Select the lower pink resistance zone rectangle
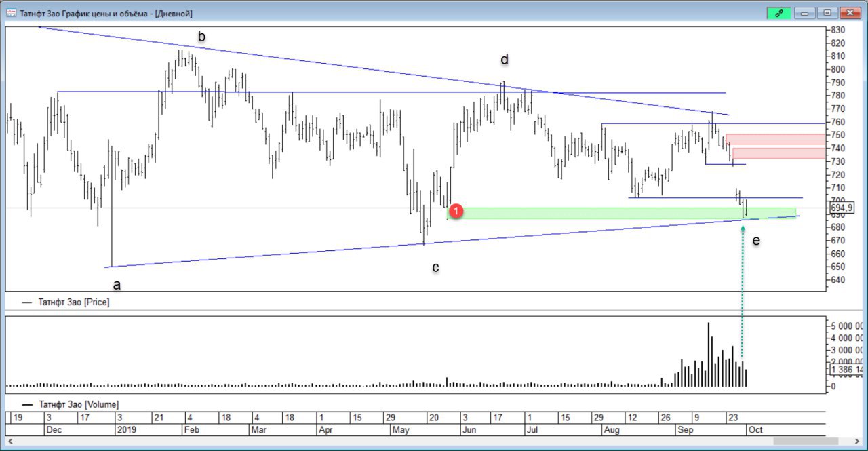868x451 pixels. click(778, 153)
